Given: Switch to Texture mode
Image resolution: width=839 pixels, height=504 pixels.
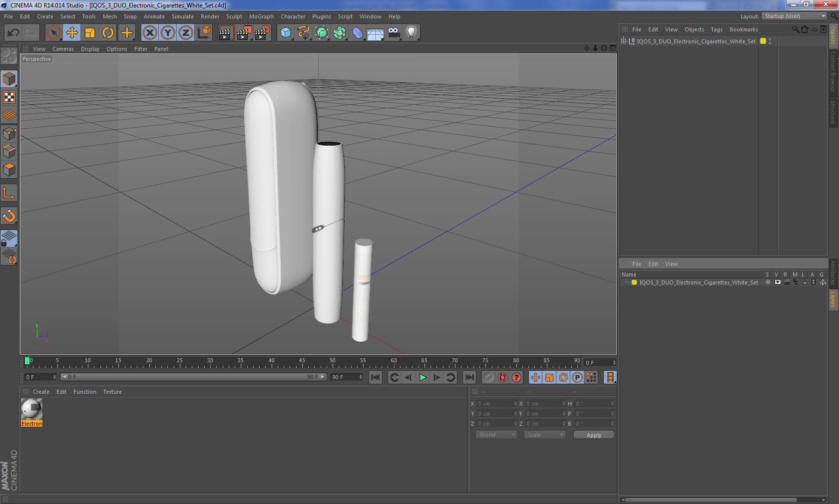Looking at the screenshot, I should (x=9, y=97).
